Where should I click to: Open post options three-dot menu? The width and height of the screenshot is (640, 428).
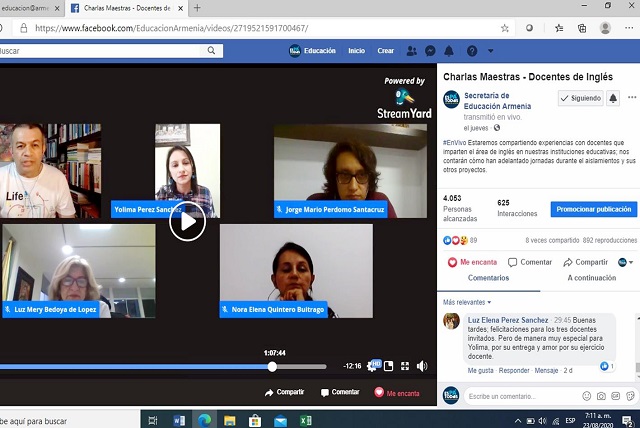point(632,97)
